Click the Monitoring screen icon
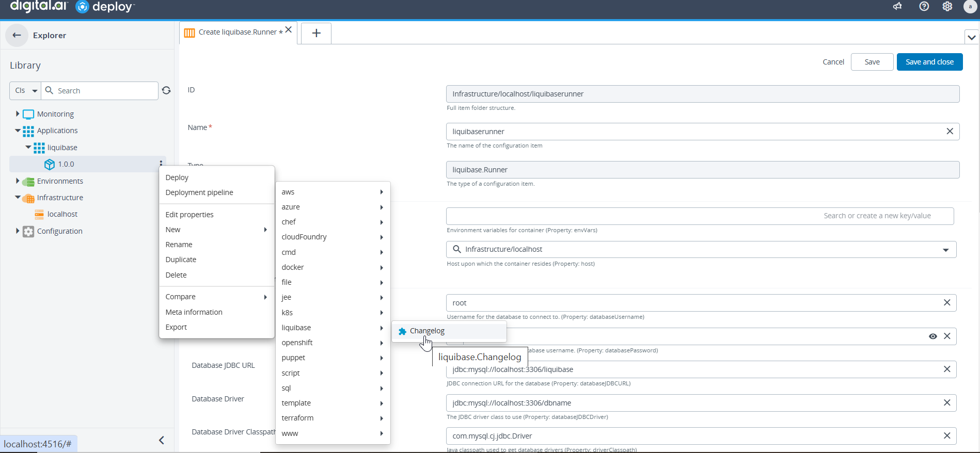 28,114
